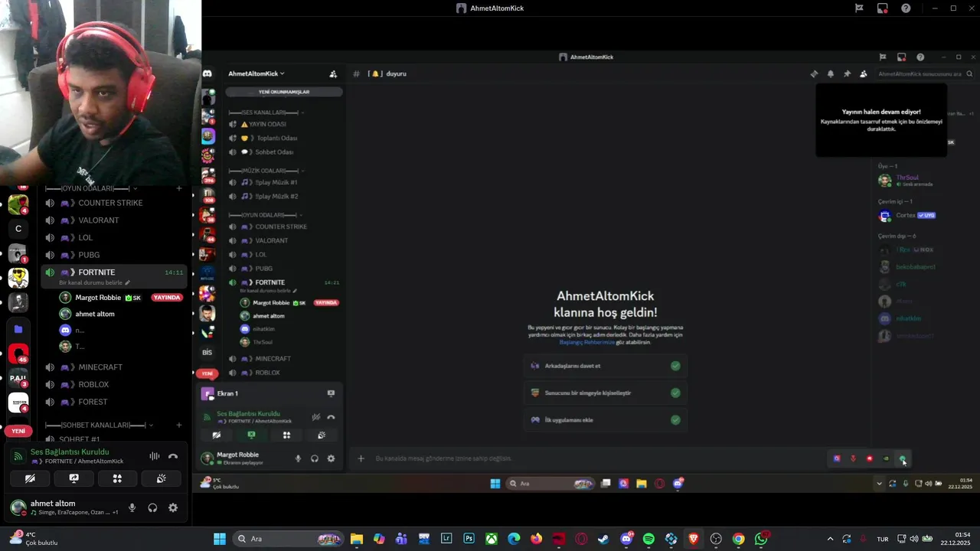Click 'YENİ OKUNMAMIŞLAR' unread bar
980x551 pixels.
pyautogui.click(x=283, y=92)
